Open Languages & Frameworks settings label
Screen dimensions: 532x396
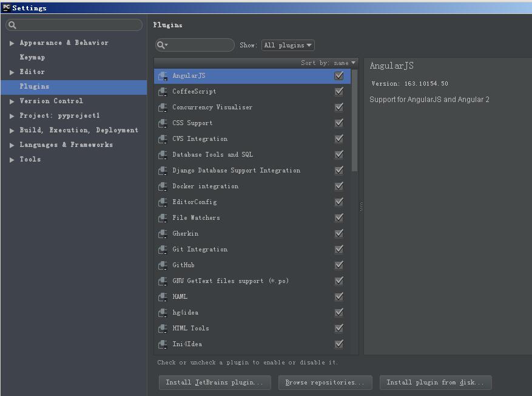pyautogui.click(x=66, y=145)
